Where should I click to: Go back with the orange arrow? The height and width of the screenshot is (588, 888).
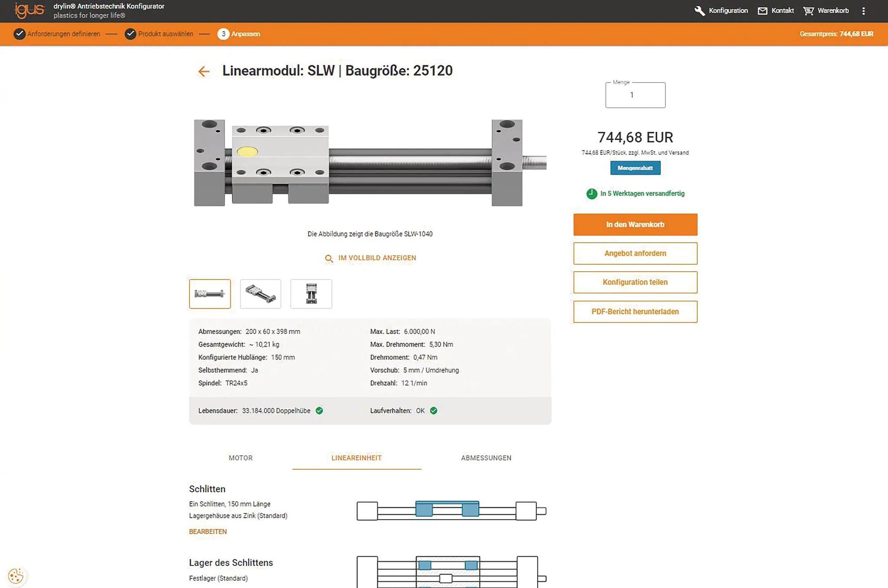(204, 71)
